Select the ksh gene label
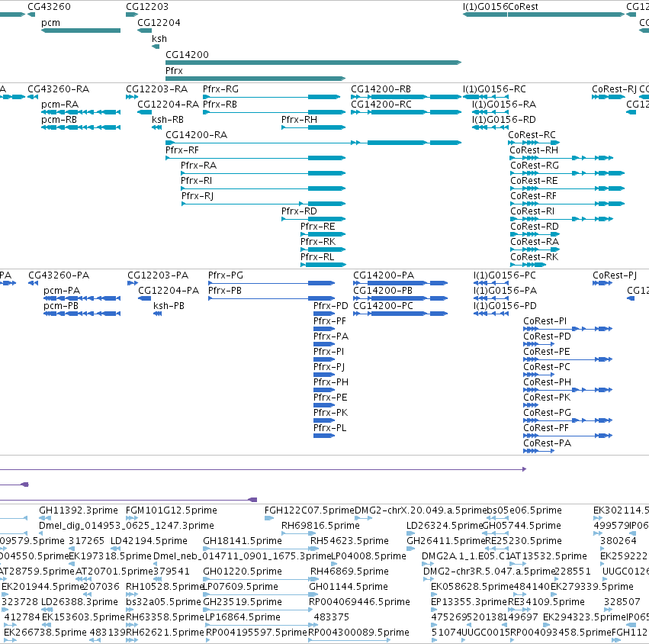Screen dimensions: 649x644 point(159,39)
